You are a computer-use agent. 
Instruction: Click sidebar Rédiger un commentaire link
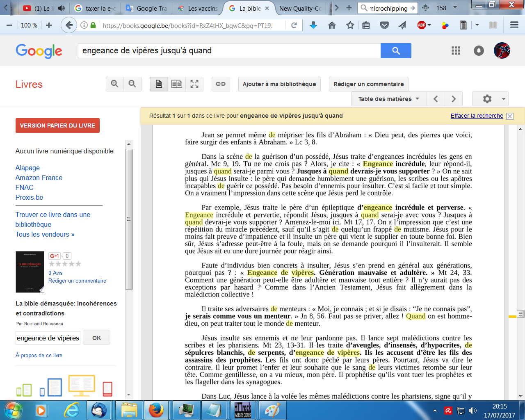[x=77, y=281]
